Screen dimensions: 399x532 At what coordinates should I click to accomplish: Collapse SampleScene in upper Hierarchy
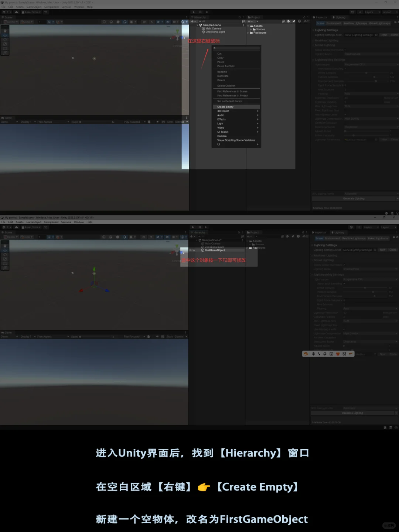point(198,25)
